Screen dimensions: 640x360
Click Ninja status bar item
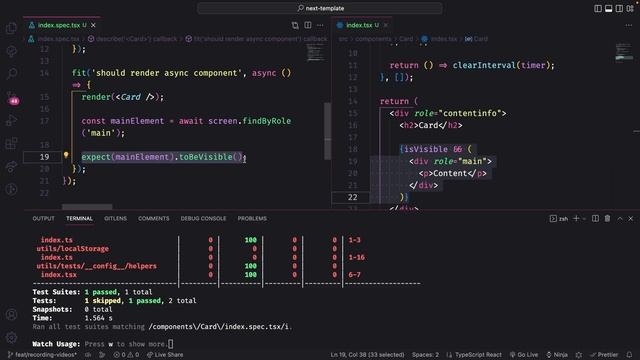(557, 355)
